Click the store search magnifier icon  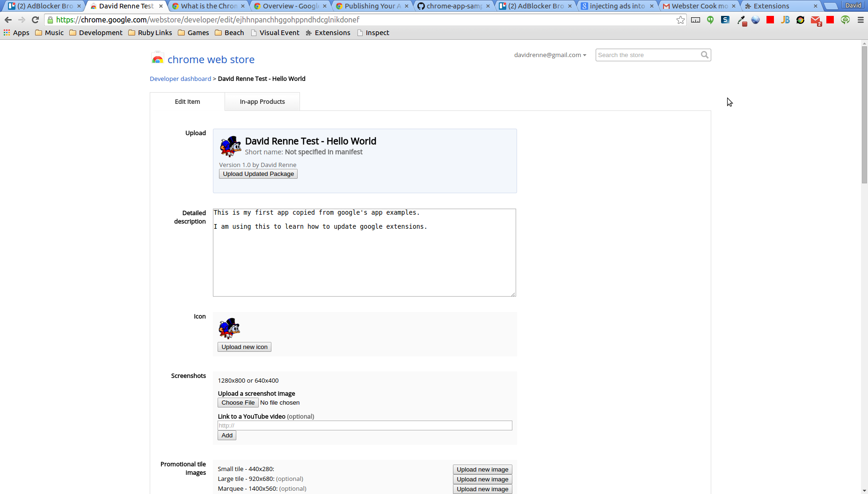pos(704,55)
